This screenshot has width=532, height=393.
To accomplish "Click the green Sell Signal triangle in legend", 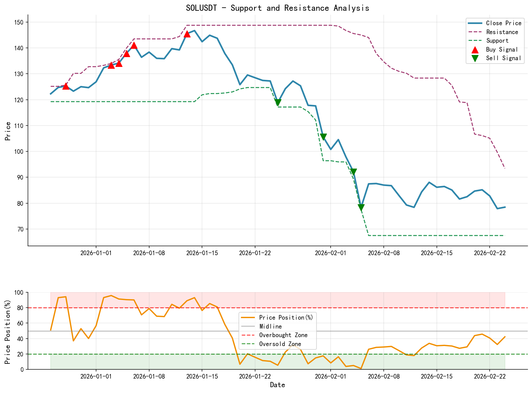I will click(x=476, y=58).
